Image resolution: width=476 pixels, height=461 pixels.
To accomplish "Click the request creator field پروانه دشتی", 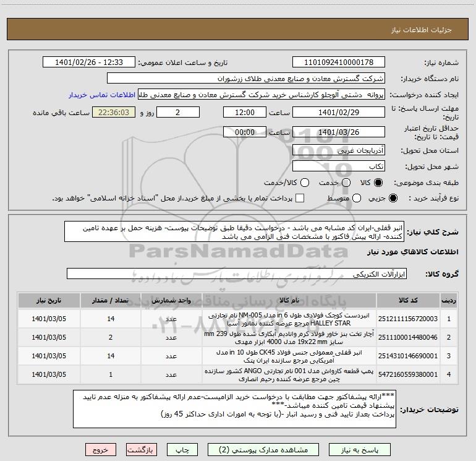I will click(261, 95).
